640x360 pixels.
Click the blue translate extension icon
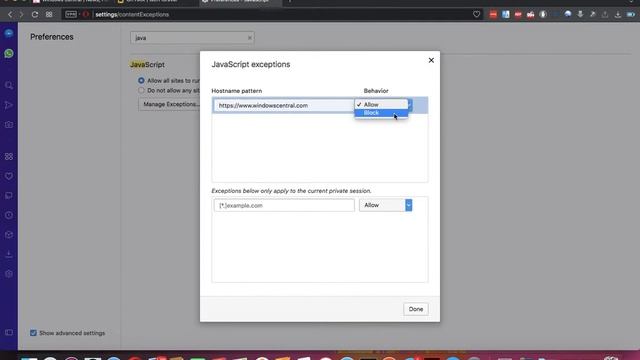pos(506,14)
